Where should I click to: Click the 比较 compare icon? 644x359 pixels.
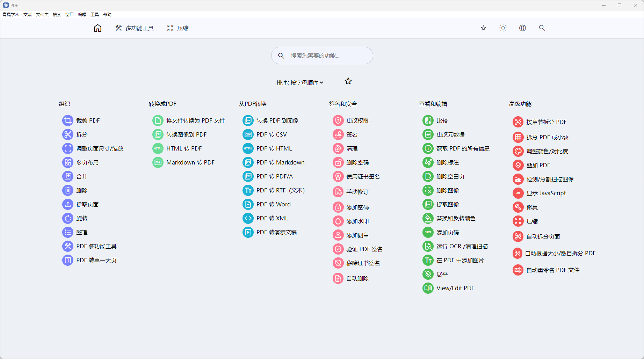tap(428, 120)
